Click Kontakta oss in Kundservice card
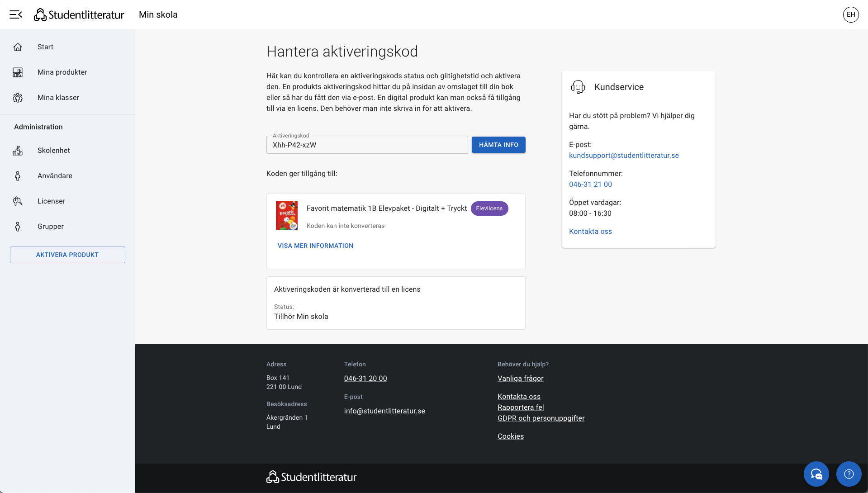868x493 pixels. click(590, 232)
